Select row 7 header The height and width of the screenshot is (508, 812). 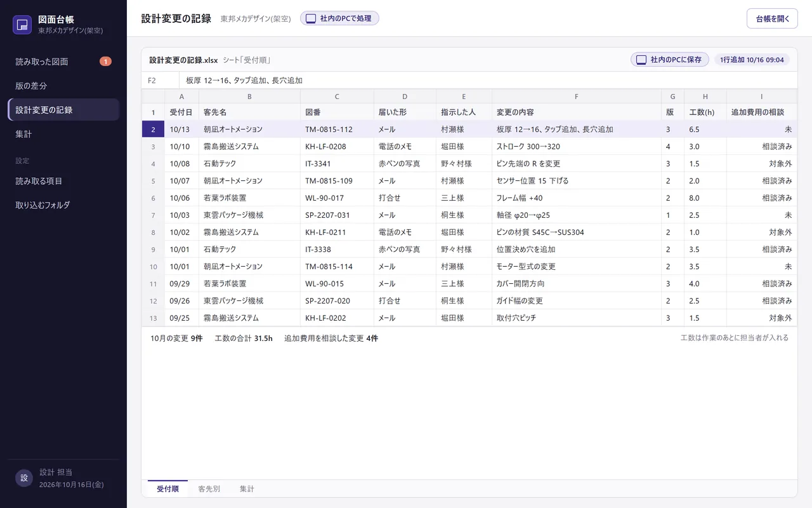(153, 215)
